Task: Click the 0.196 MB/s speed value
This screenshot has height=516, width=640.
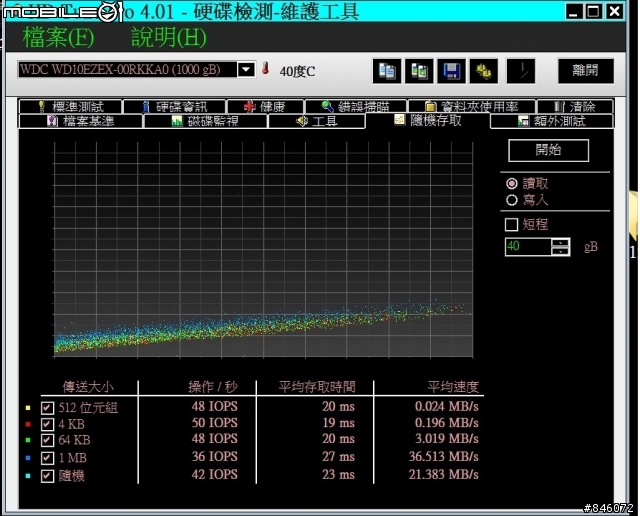Action: [x=447, y=423]
